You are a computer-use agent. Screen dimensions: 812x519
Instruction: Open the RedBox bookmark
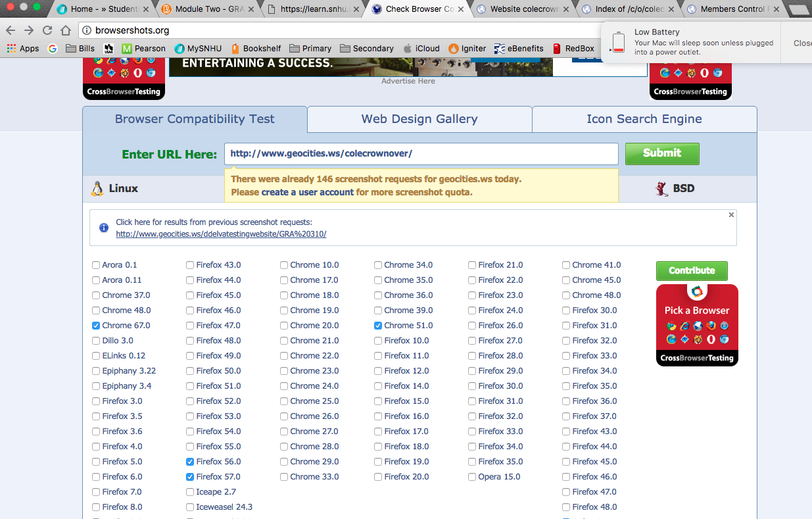point(573,48)
